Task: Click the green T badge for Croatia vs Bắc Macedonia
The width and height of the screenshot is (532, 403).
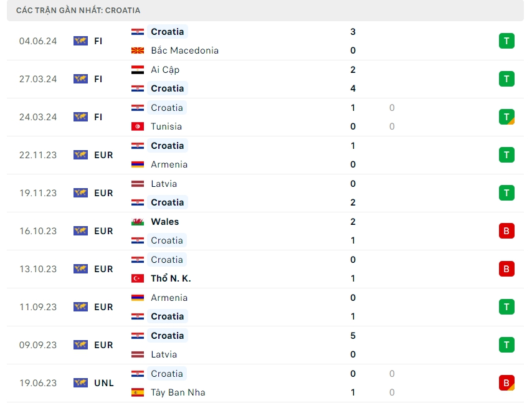Action: tap(506, 41)
